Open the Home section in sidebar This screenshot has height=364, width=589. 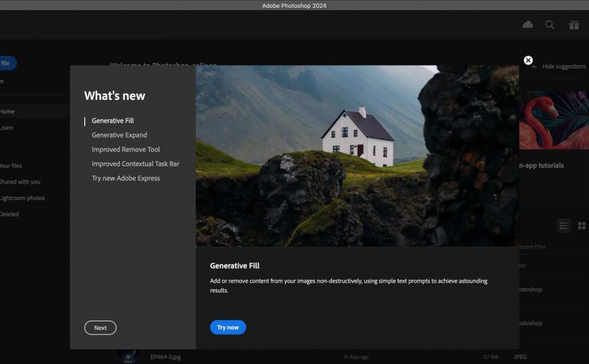click(x=7, y=111)
